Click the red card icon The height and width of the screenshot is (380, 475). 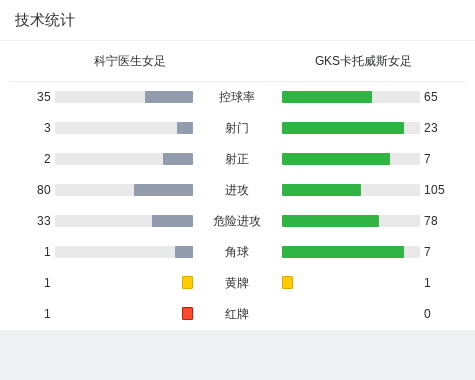click(x=187, y=313)
